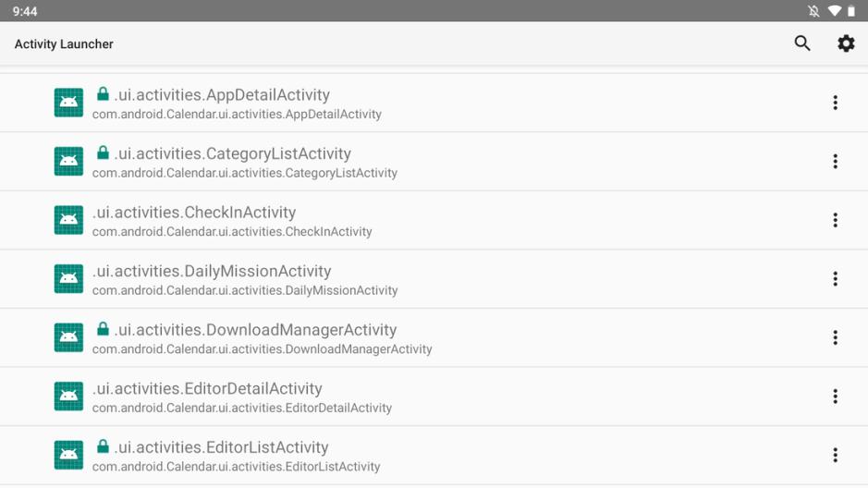Select the com.android.Calendar.ui.activities.EditorDetailActivity path

[242, 408]
